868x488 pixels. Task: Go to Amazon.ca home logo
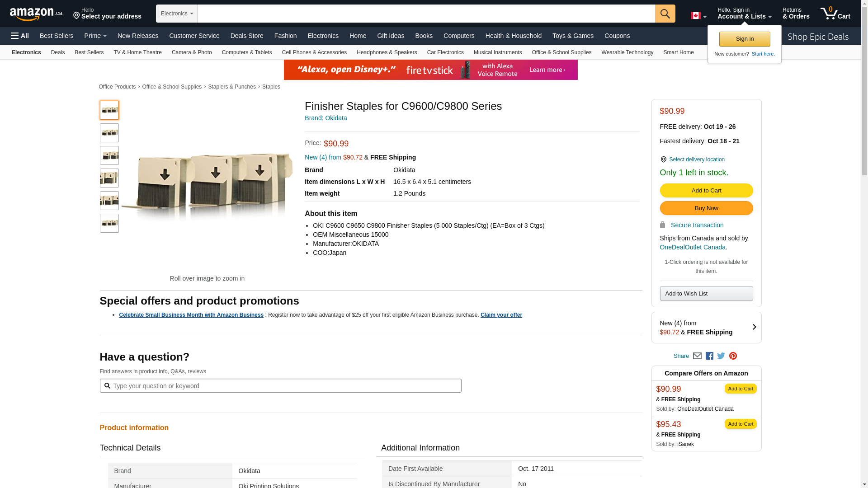tap(36, 14)
